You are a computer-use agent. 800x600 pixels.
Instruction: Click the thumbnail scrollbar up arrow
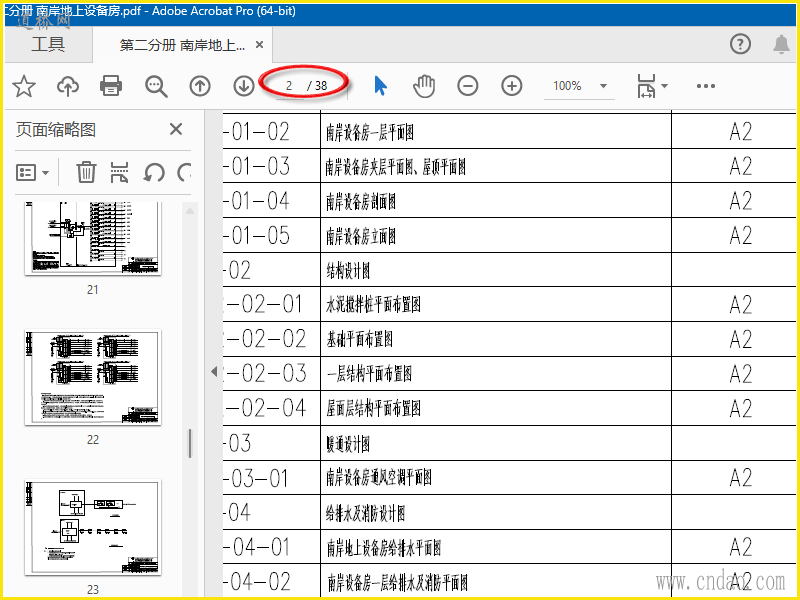coord(190,210)
